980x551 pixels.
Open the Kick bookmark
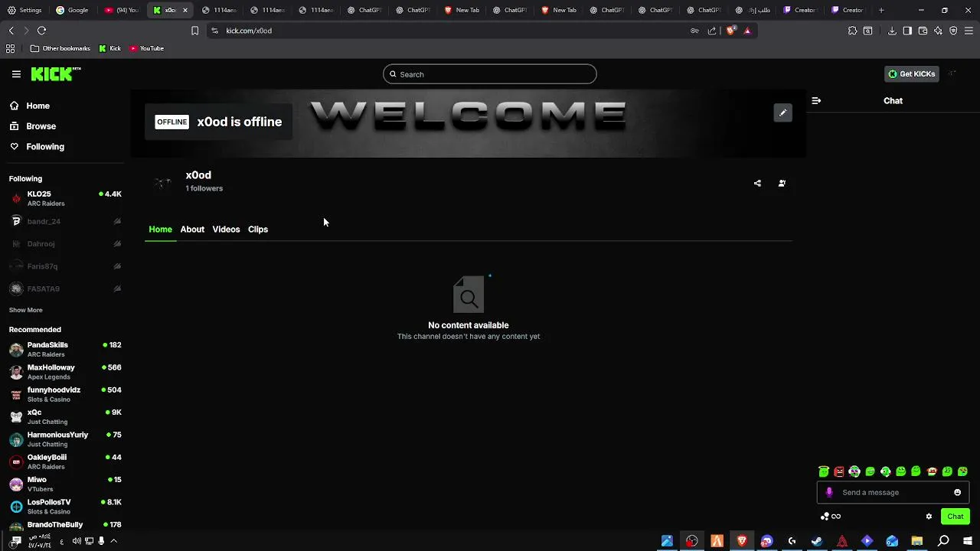[x=110, y=48]
